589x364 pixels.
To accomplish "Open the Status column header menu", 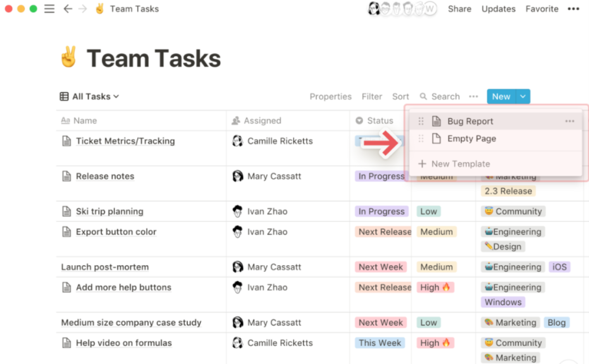I will [375, 121].
